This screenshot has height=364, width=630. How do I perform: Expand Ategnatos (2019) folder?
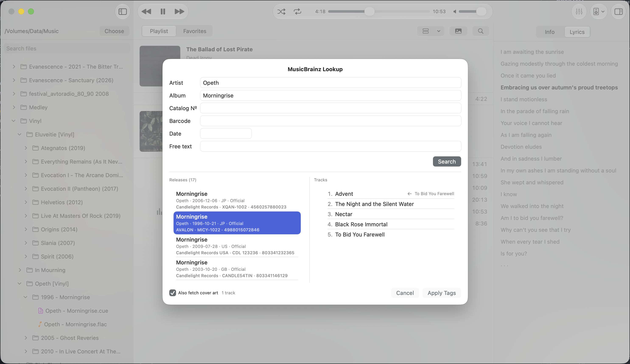tap(26, 148)
